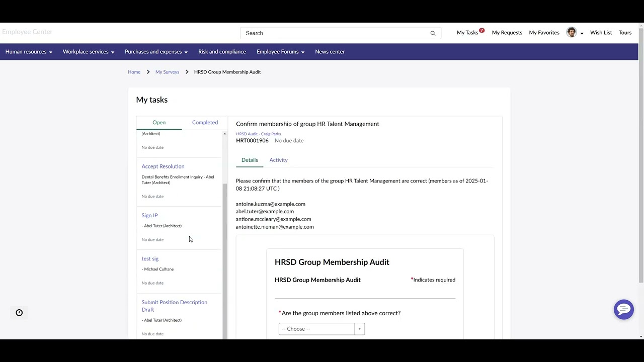This screenshot has height=362, width=644.
Task: Click Risk and compliance in the navigation bar
Action: click(222, 51)
